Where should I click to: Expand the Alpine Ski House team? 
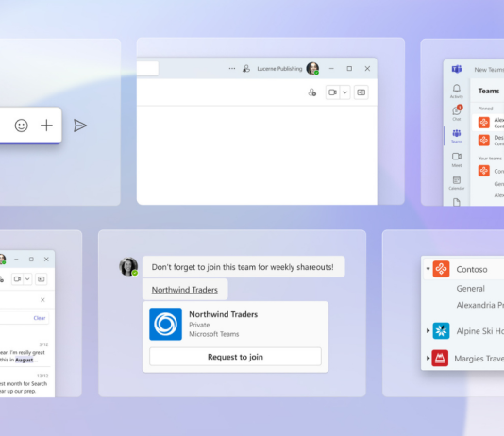pos(428,330)
